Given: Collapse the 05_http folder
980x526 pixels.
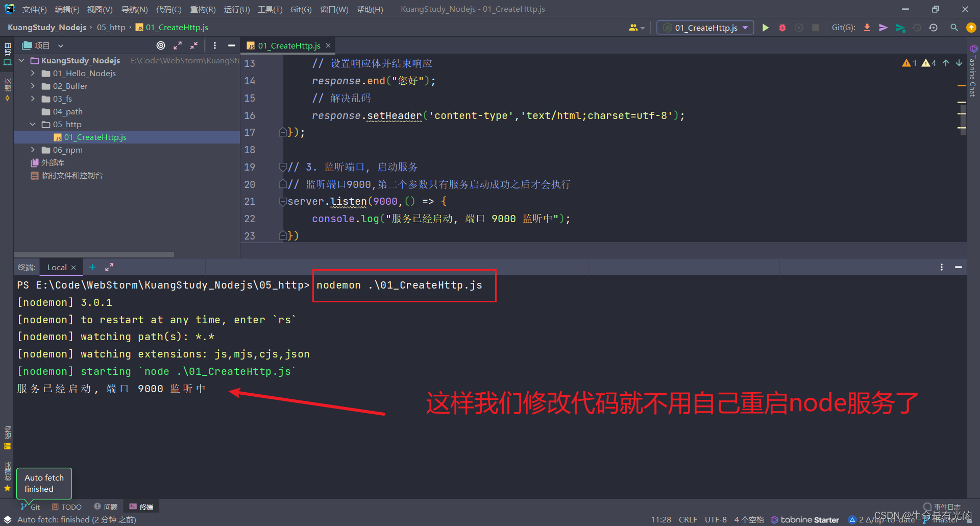Looking at the screenshot, I should (x=33, y=124).
